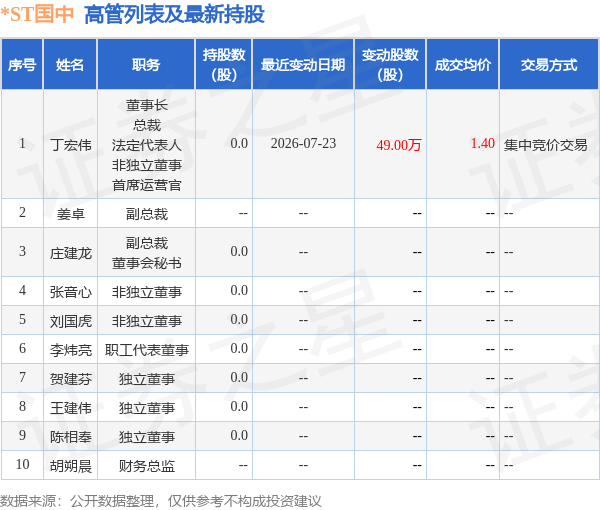Viewport: 600px width, 510px height.
Task: Click the name 丁宏伟
Action: [71, 145]
